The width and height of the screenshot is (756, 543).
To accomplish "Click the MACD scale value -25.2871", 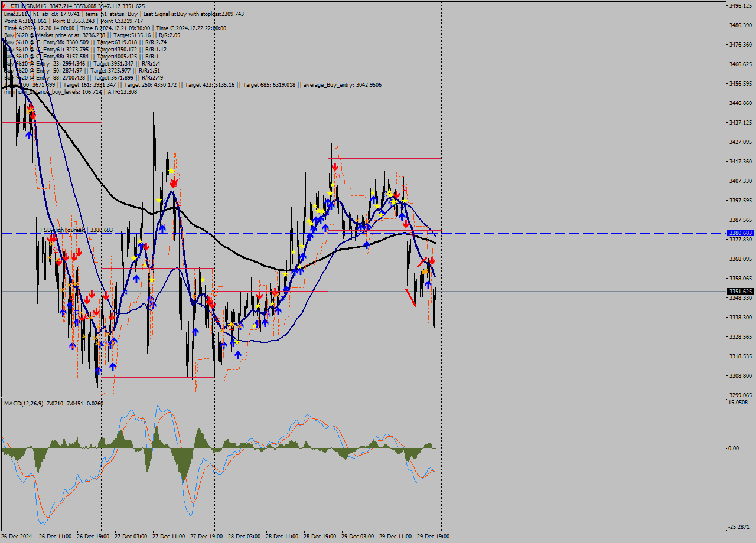I will coord(739,526).
